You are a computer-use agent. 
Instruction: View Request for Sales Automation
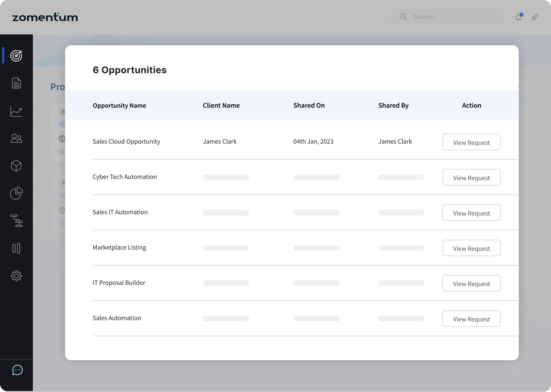pos(471,319)
